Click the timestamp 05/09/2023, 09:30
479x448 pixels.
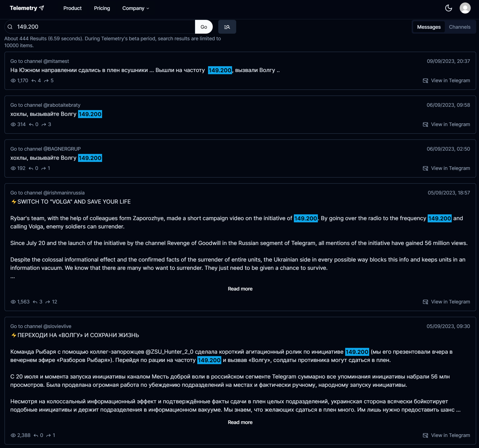448,326
